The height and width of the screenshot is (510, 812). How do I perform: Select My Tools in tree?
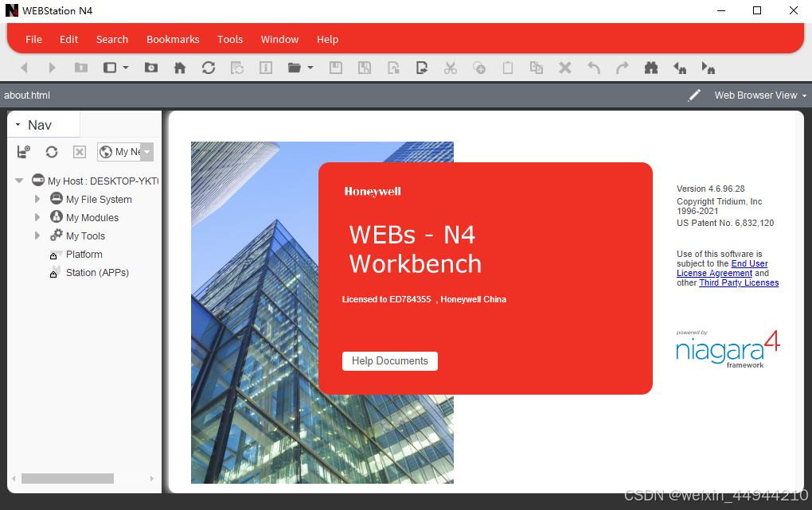(78, 236)
